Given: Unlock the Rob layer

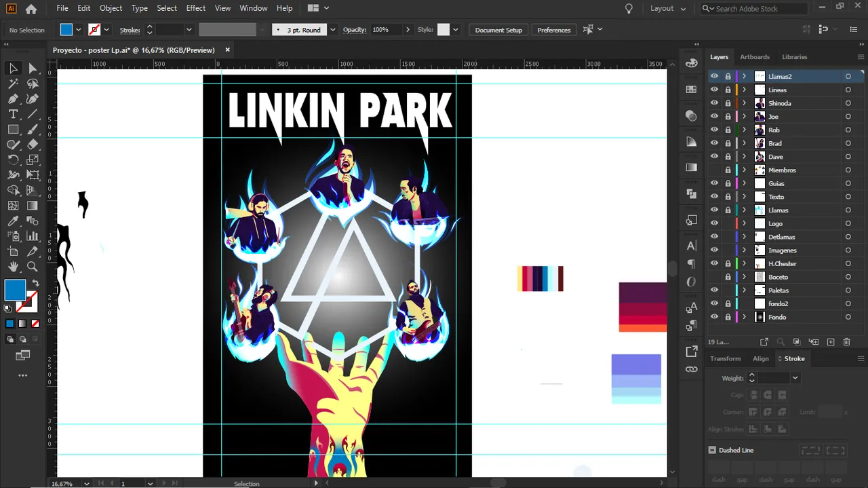Looking at the screenshot, I should click(728, 130).
